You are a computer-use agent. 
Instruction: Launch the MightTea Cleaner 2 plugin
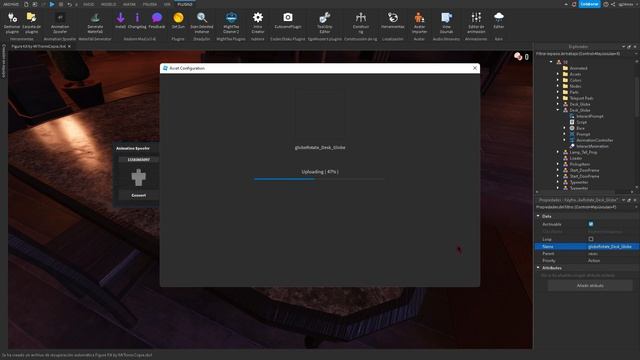231,22
